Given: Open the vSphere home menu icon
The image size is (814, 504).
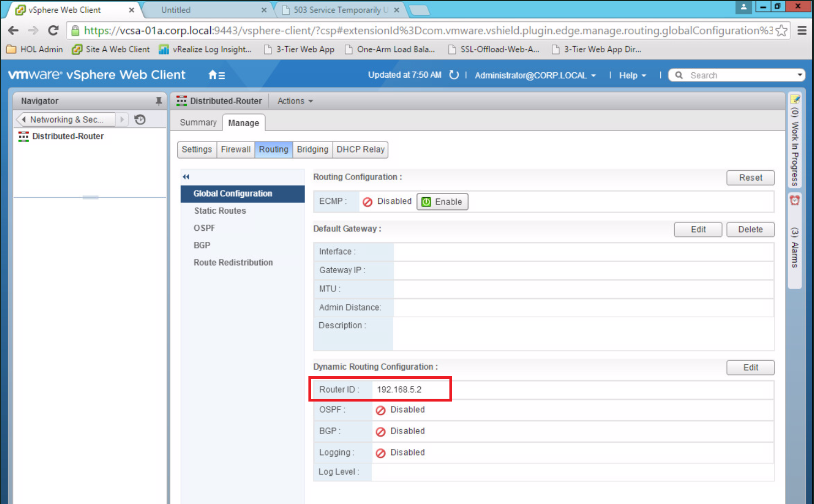Looking at the screenshot, I should point(216,75).
